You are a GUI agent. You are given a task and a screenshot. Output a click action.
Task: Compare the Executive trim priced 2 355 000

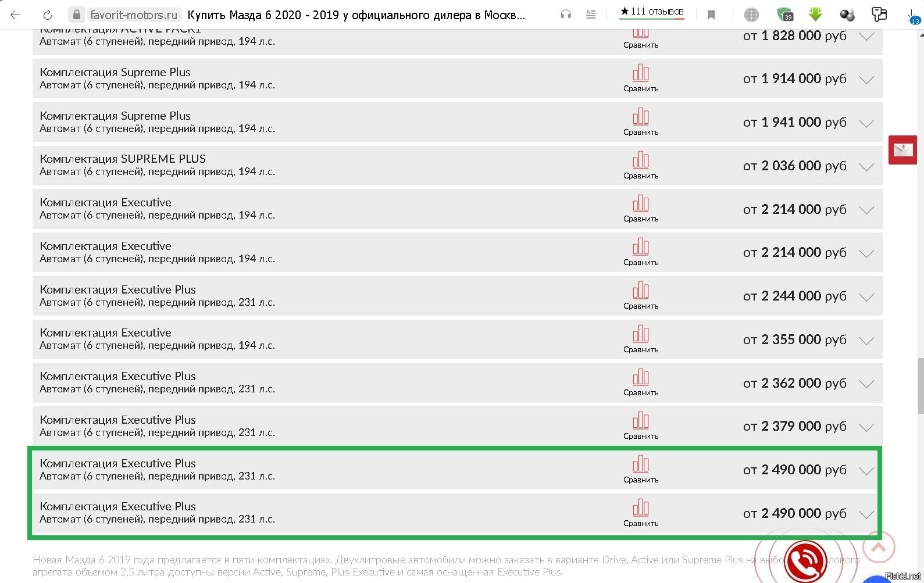640,339
